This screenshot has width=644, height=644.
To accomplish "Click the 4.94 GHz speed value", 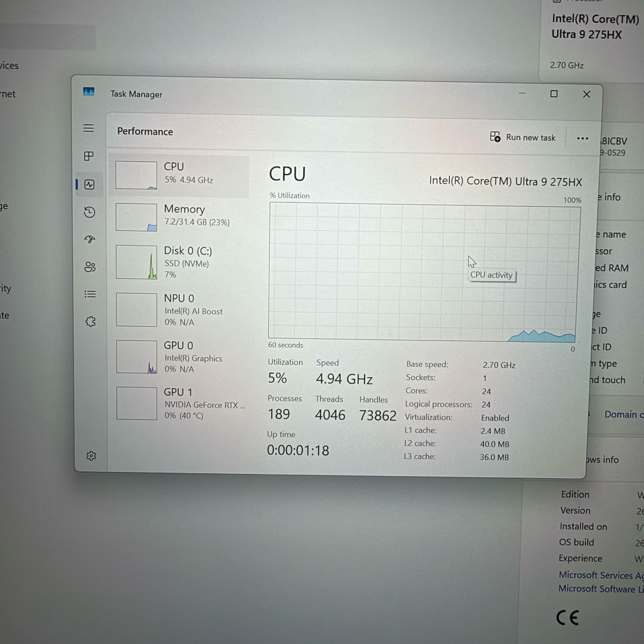I will (344, 379).
